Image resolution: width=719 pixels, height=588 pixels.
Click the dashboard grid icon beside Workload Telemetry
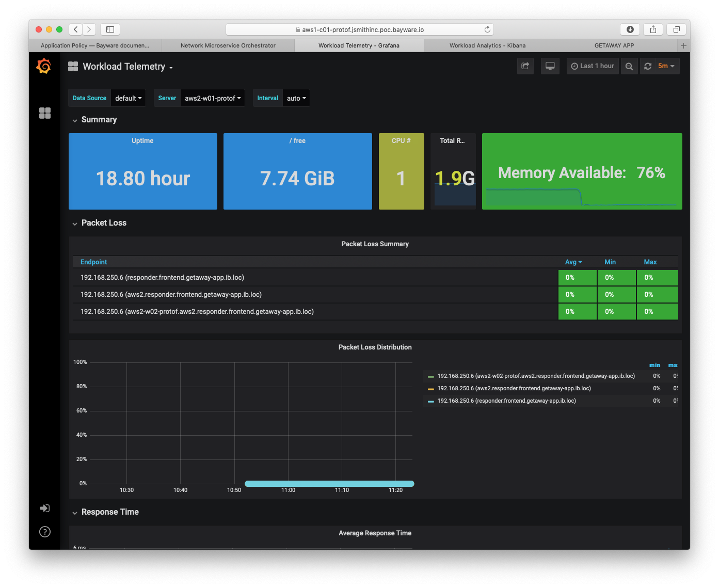73,66
